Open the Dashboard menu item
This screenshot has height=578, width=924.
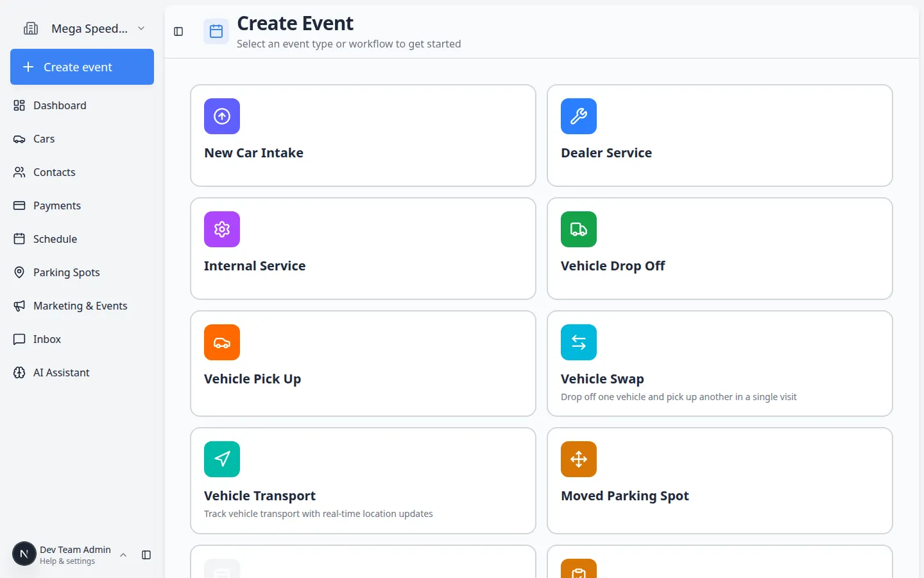tap(82, 105)
